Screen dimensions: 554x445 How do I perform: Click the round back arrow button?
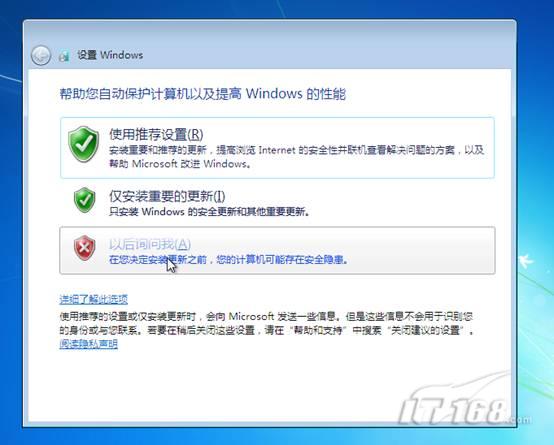tap(41, 55)
